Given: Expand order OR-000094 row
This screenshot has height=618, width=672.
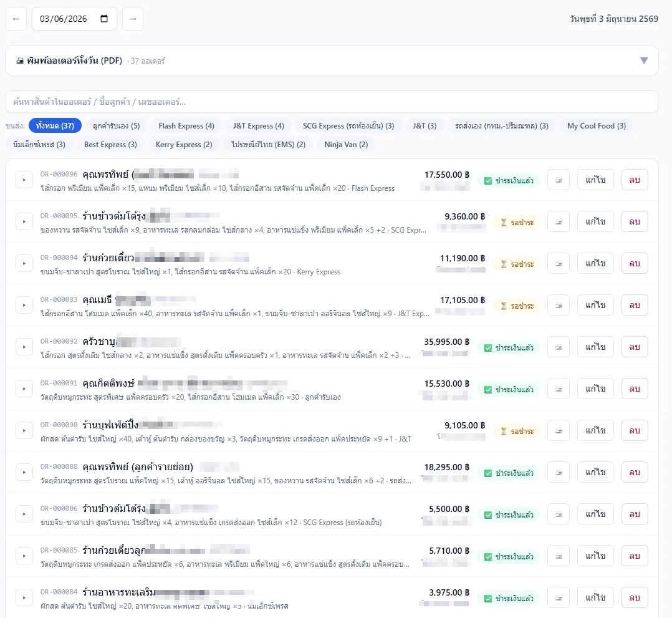Looking at the screenshot, I should click(x=24, y=263).
